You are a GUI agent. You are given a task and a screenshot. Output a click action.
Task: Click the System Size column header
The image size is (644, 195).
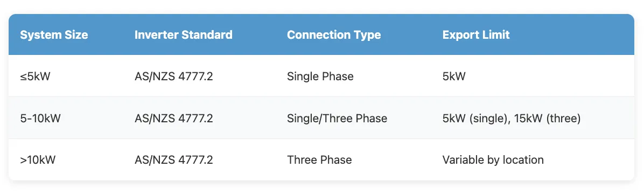(x=54, y=35)
